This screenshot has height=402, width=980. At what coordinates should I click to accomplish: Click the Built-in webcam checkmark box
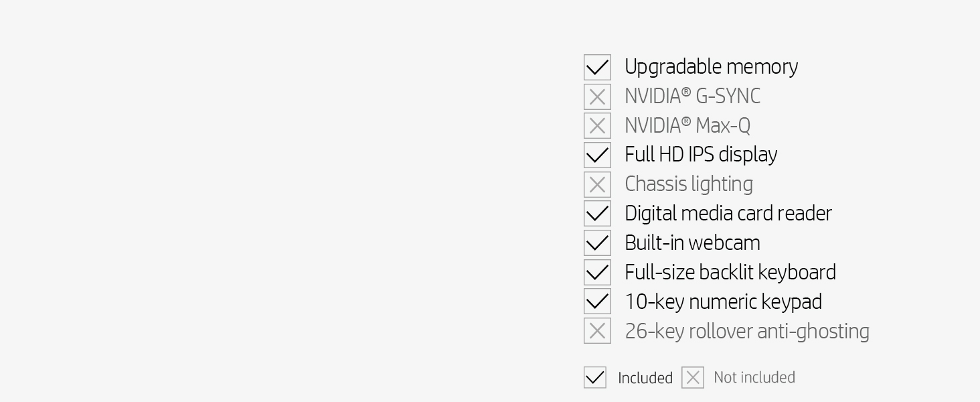[x=597, y=243]
